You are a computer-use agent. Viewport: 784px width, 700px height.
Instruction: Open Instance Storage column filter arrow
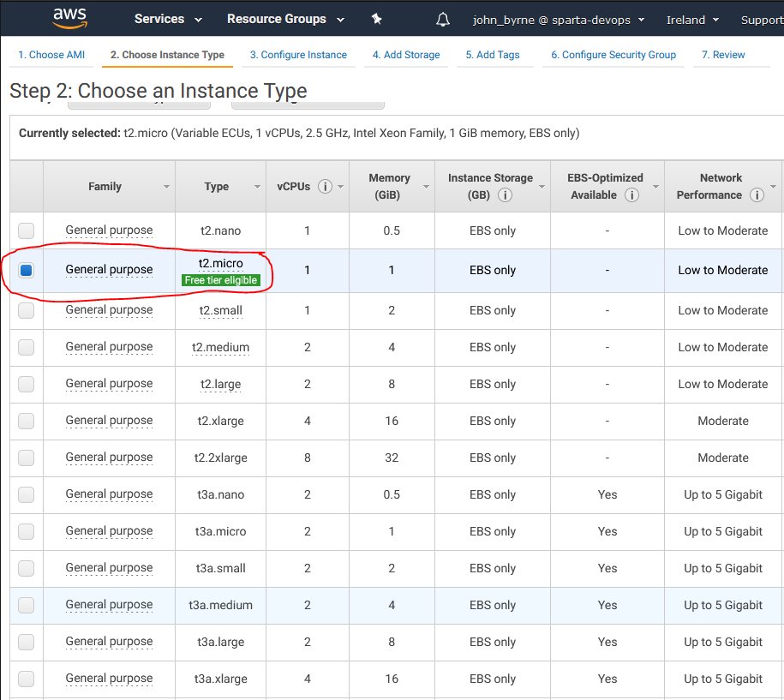[542, 187]
